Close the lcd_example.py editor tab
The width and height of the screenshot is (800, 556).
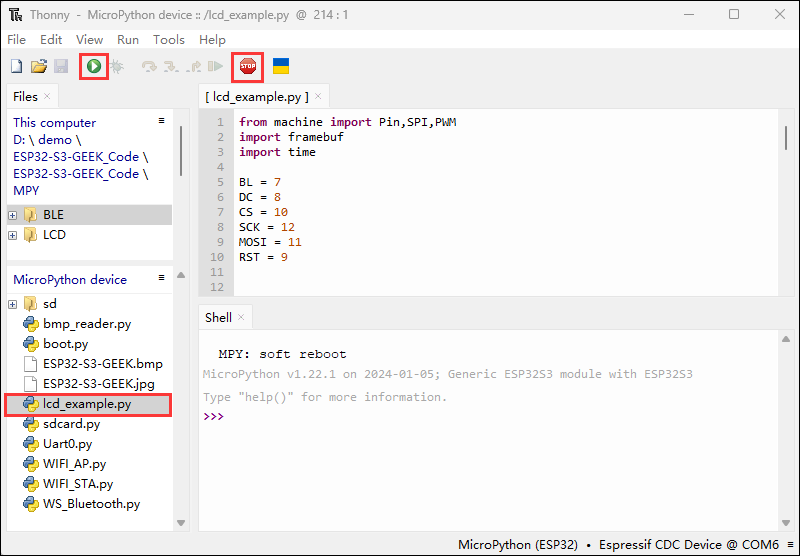click(319, 97)
